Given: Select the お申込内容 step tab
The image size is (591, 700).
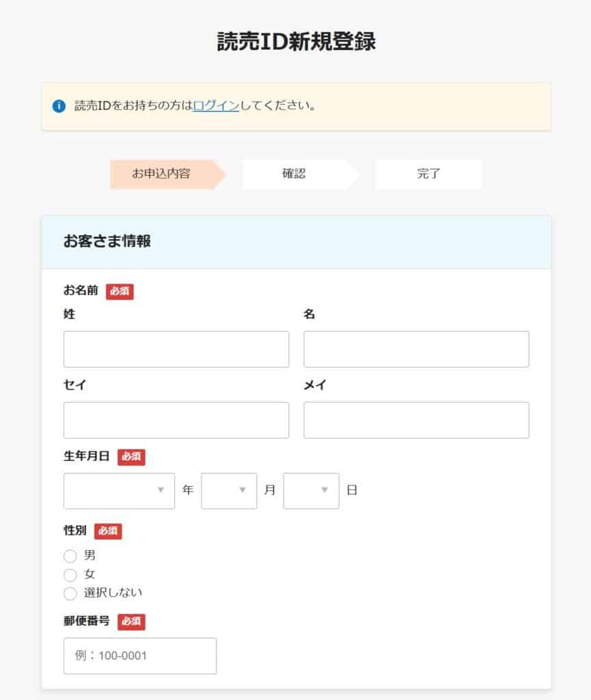Looking at the screenshot, I should tap(167, 174).
